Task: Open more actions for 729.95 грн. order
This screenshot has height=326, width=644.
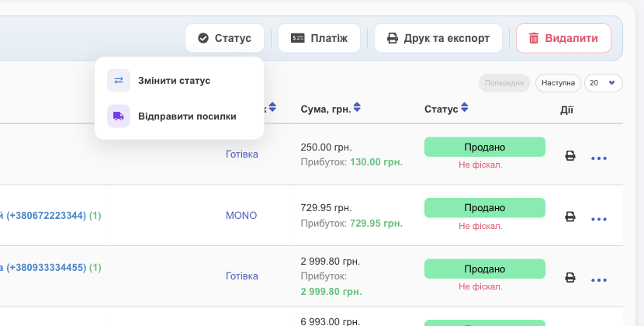Action: tap(599, 219)
